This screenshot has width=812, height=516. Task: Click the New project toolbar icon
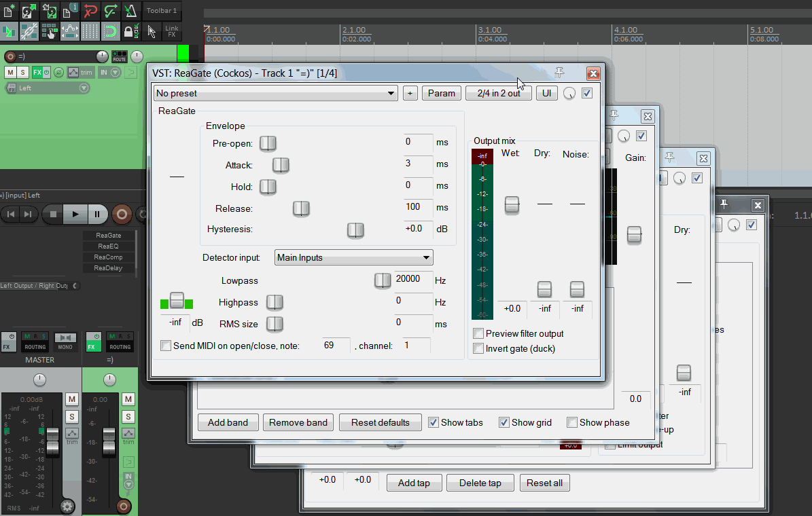9,10
